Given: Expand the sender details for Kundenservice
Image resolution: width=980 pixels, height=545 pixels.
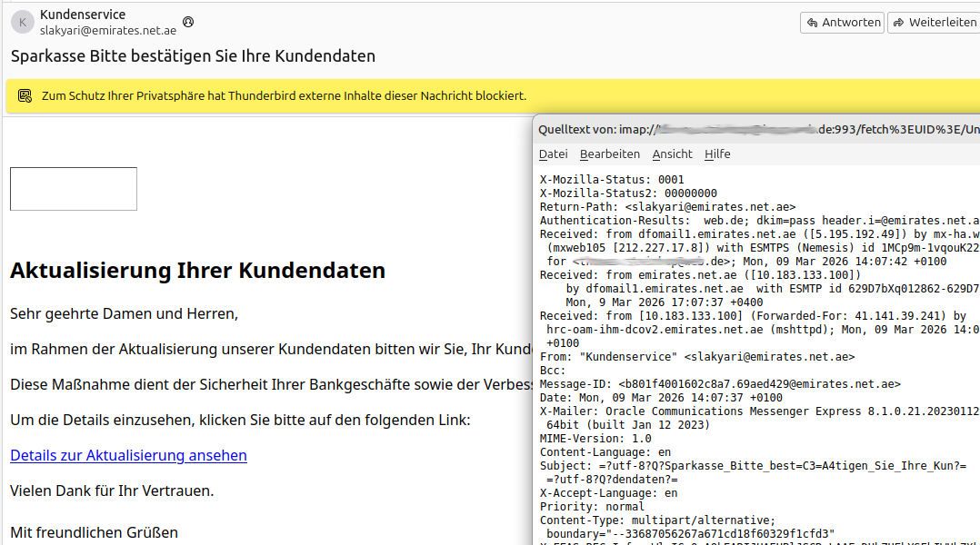Looking at the screenshot, I should [x=83, y=15].
